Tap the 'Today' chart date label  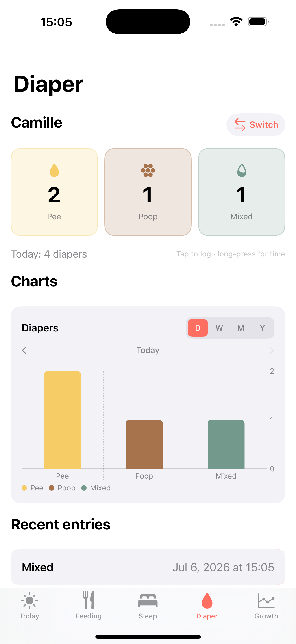[x=148, y=350]
